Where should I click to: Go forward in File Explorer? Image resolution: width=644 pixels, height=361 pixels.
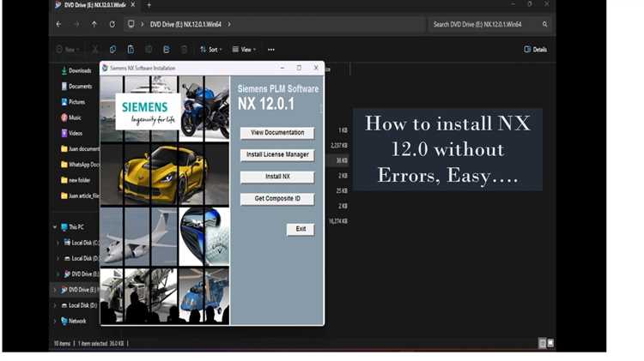click(76, 25)
